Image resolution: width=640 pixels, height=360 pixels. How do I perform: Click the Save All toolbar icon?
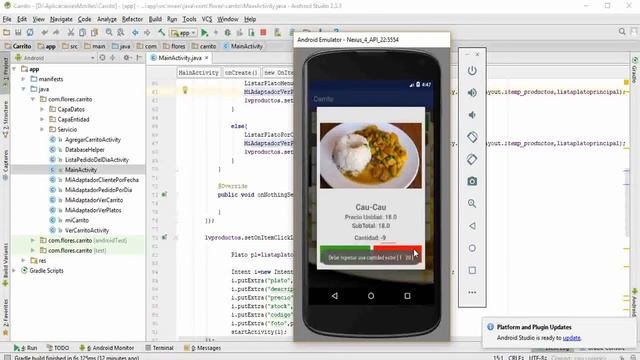click(x=18, y=32)
